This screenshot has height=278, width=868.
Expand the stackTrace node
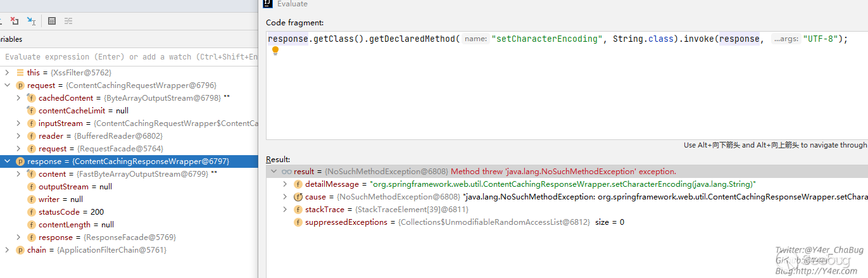point(286,210)
